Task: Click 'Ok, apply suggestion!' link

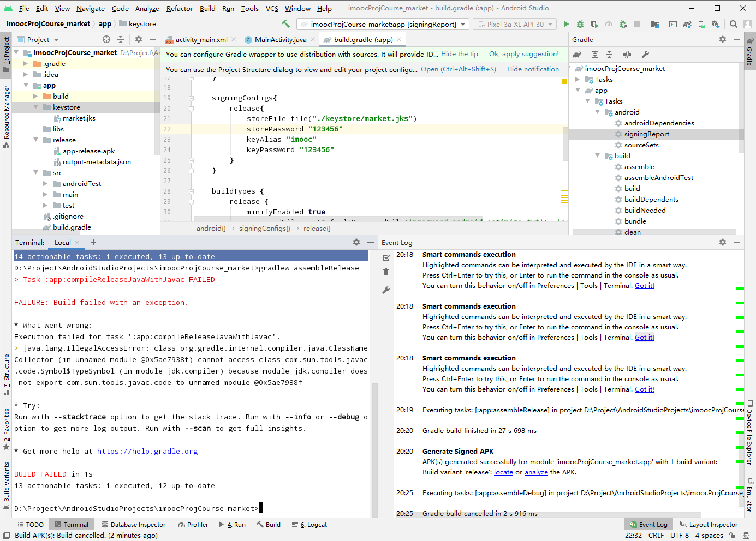Action: click(524, 54)
